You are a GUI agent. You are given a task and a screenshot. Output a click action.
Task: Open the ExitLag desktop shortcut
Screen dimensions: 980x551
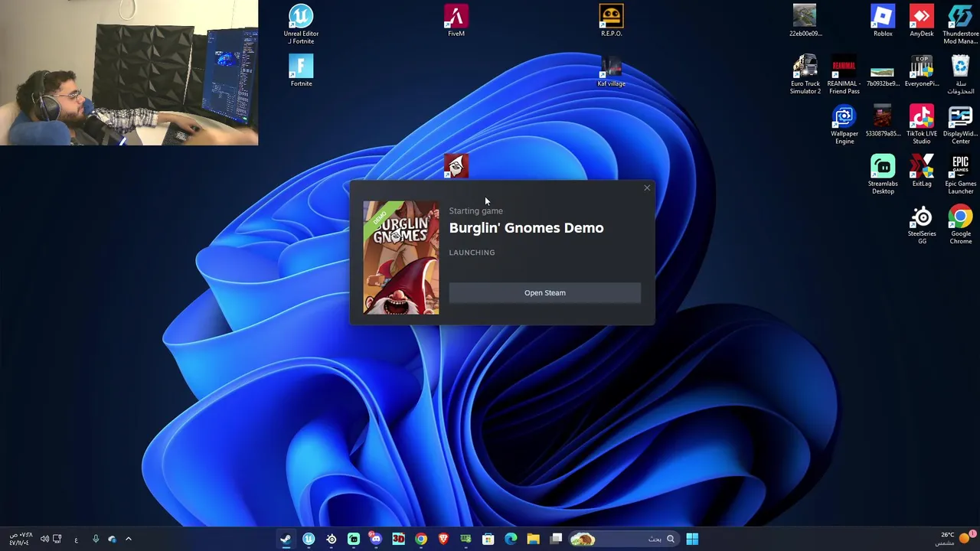(921, 171)
